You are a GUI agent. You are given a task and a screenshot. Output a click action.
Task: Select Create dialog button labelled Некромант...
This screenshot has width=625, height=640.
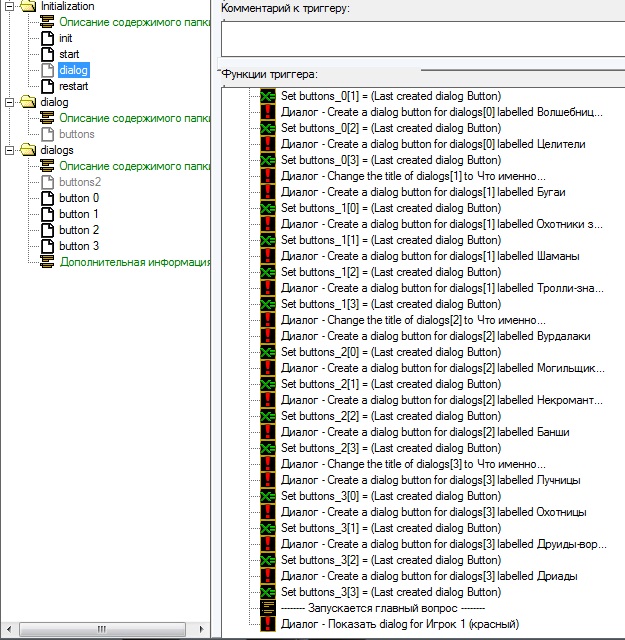tap(441, 400)
